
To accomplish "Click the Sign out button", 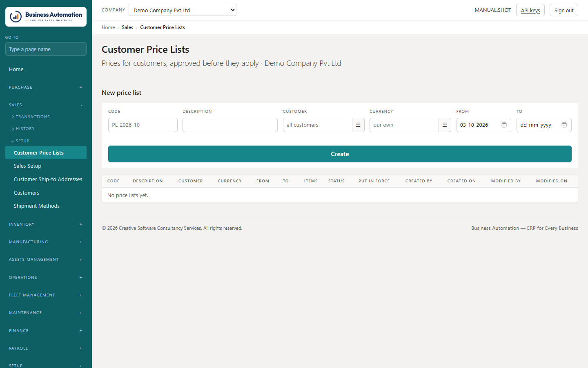I will [564, 10].
